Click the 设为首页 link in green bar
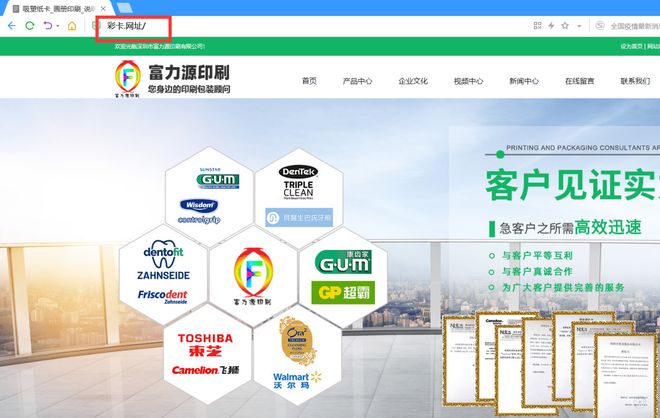Screen dimensions: 660x418 click(x=631, y=46)
